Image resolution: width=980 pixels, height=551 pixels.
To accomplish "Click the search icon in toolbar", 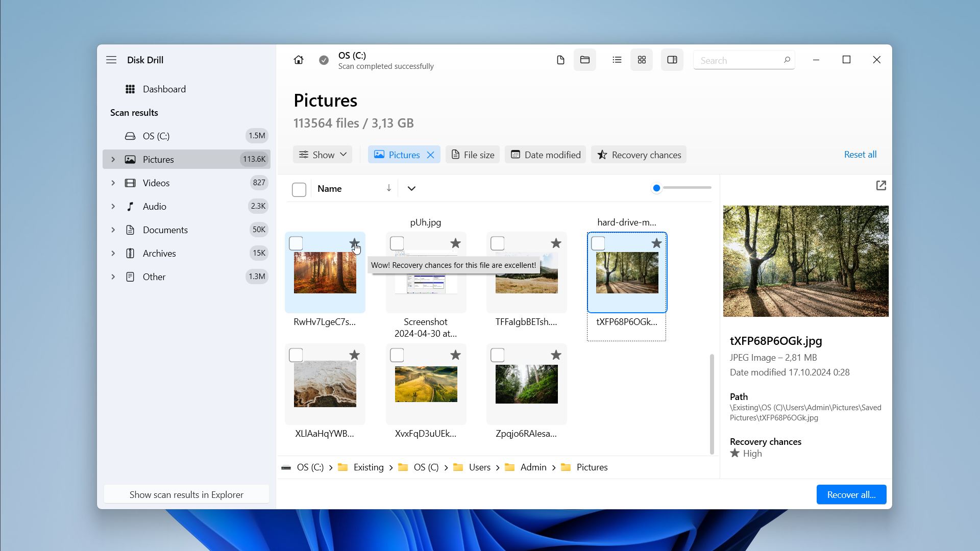I will 787,60.
